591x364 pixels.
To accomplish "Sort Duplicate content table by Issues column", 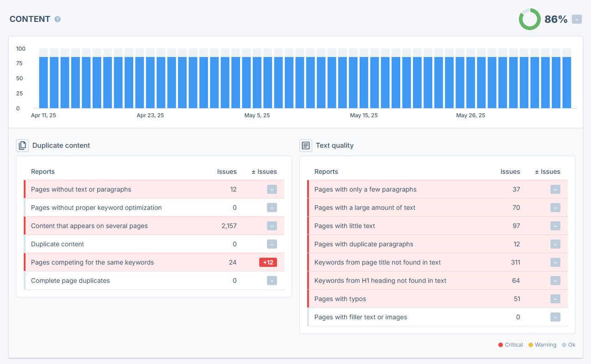I will pos(227,172).
